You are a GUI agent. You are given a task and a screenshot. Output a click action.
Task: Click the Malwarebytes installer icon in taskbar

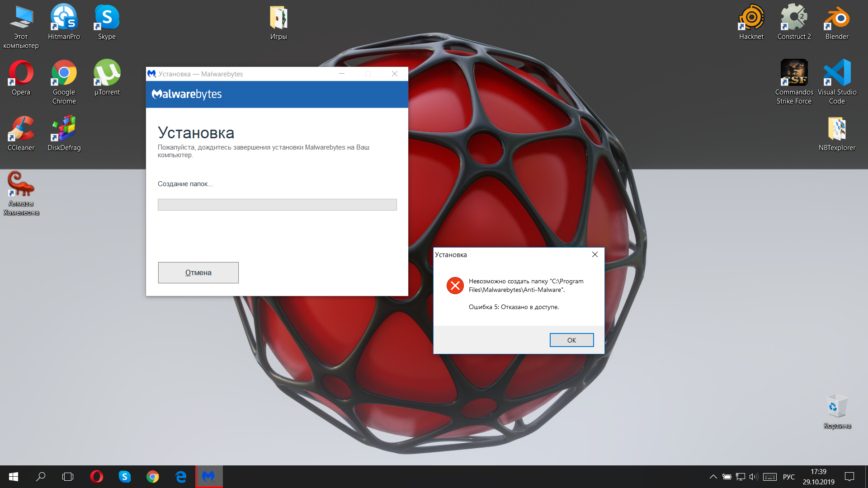(x=209, y=477)
